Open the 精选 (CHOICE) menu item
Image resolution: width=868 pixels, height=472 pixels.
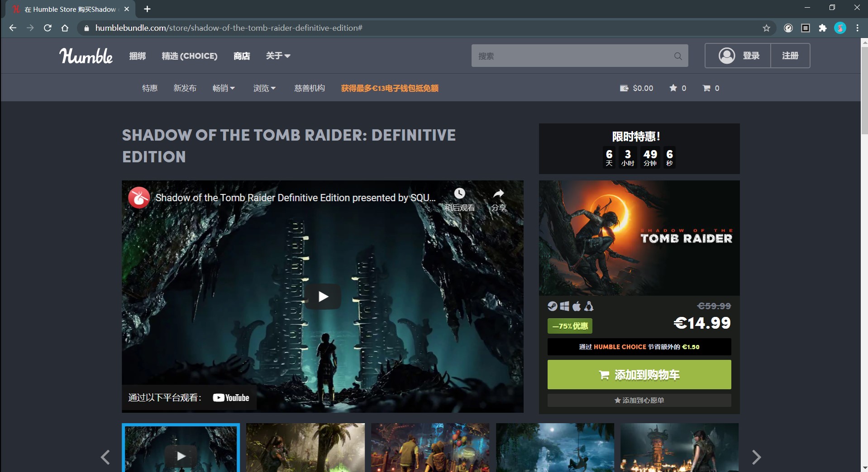tap(190, 56)
